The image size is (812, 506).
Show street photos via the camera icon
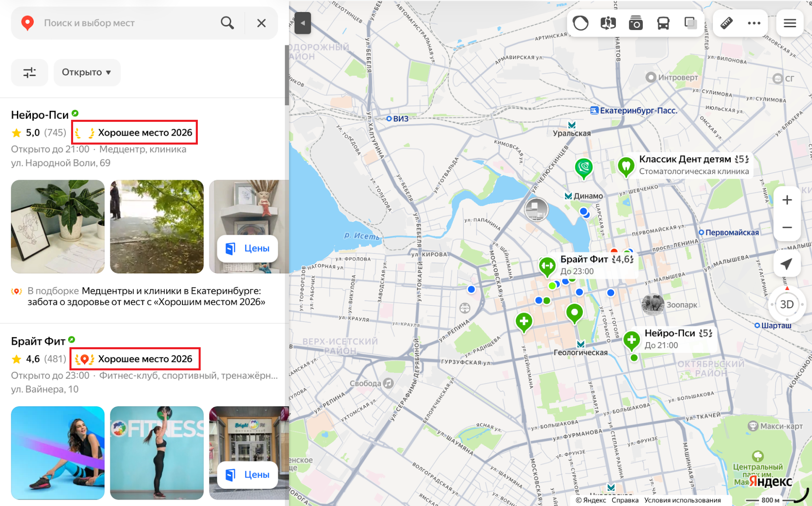pyautogui.click(x=636, y=23)
